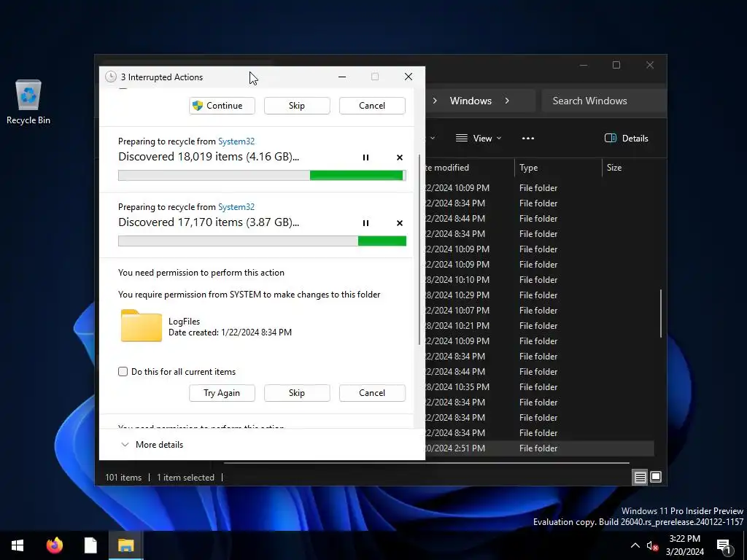Viewport: 747px width, 560px height.
Task: Select the row modified 10:35 PM
Action: pyautogui.click(x=538, y=387)
